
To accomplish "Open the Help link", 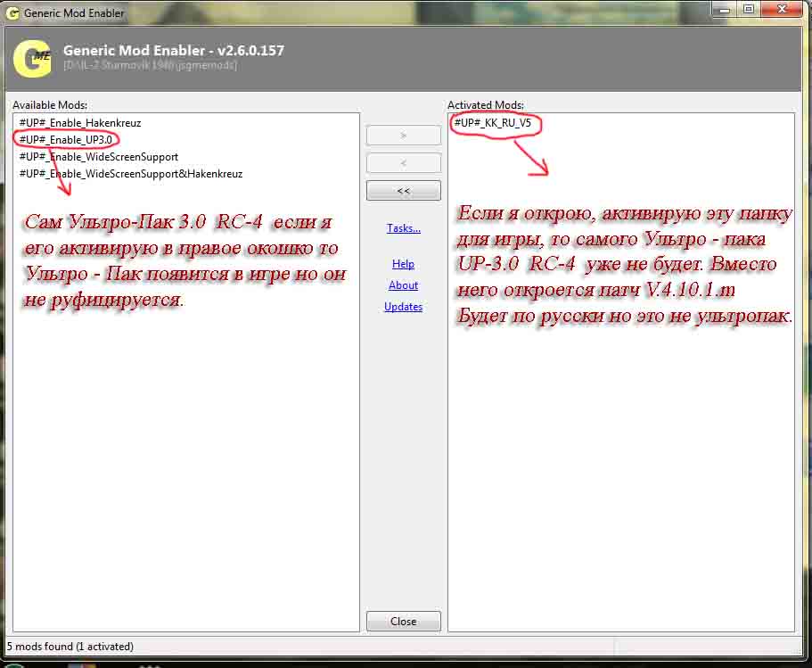I will [x=403, y=264].
